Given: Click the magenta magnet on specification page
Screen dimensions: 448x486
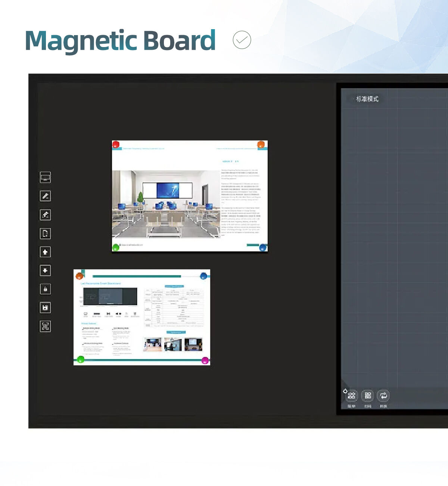Looking at the screenshot, I should point(205,360).
